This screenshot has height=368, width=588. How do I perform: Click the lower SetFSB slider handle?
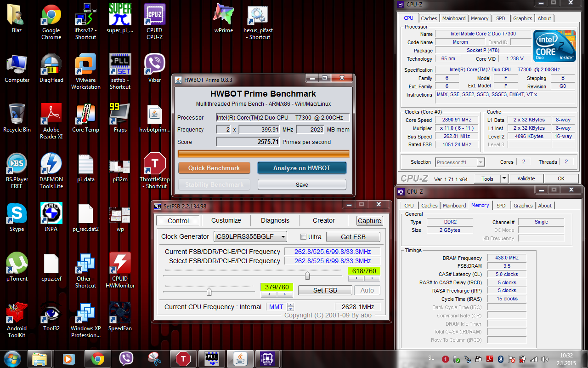(209, 292)
